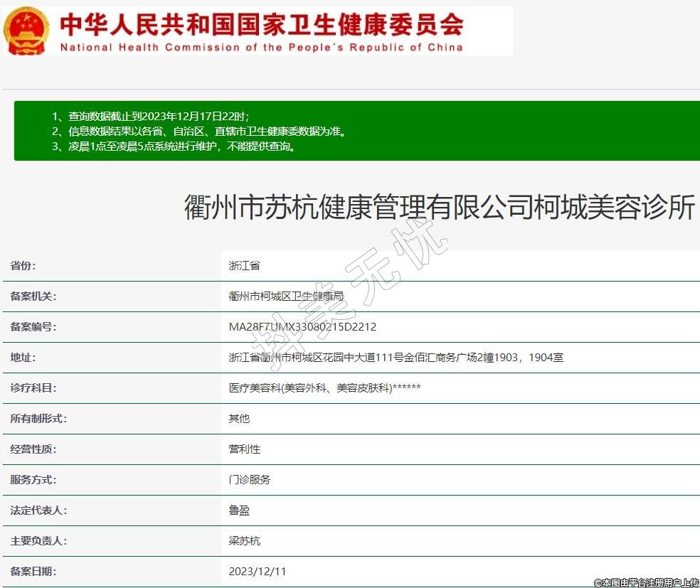Click the registration number MA28F7UMX33080215D2212
The image size is (700, 588).
[x=302, y=327]
